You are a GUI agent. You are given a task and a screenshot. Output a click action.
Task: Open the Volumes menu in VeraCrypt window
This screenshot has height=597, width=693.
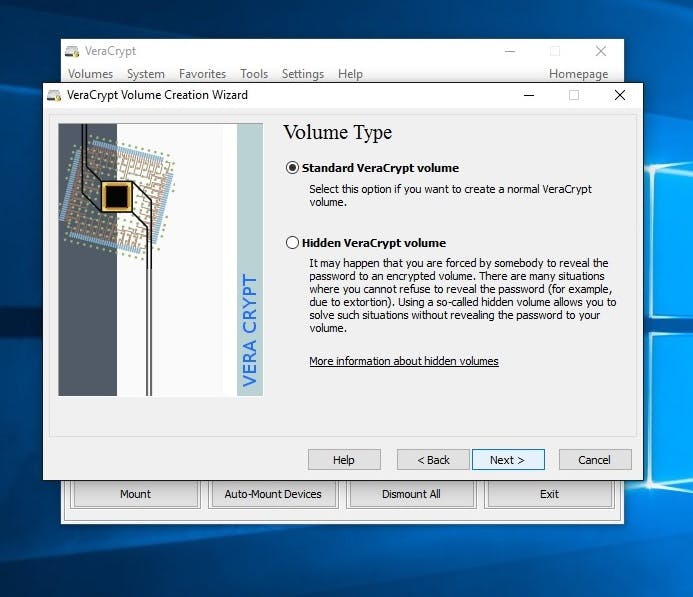90,74
